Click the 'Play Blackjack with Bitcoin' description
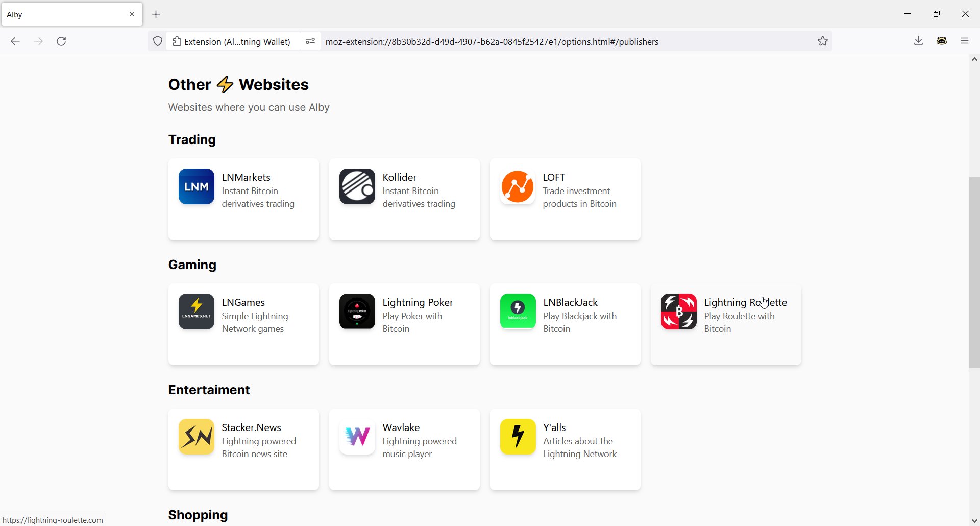The width and height of the screenshot is (980, 526). 580,323
